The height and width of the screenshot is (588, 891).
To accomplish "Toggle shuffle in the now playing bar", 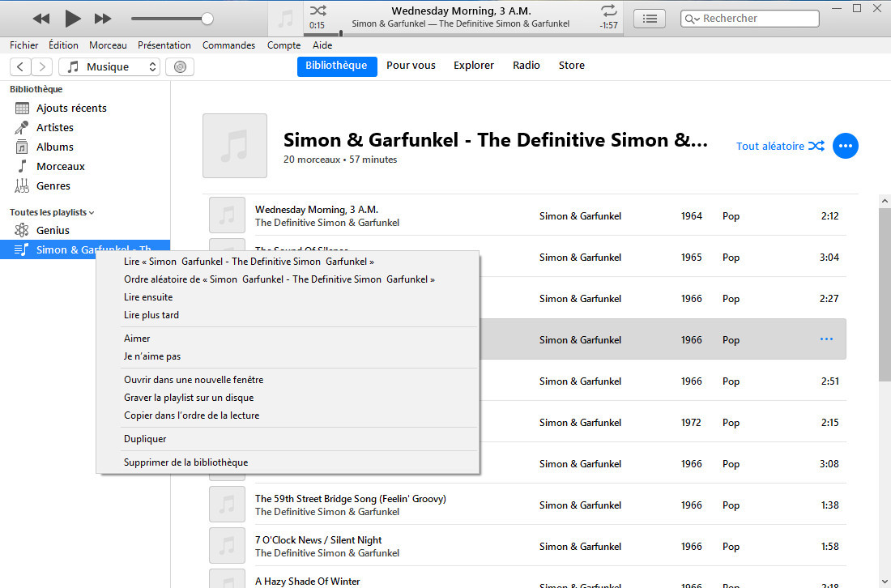I will pyautogui.click(x=318, y=11).
